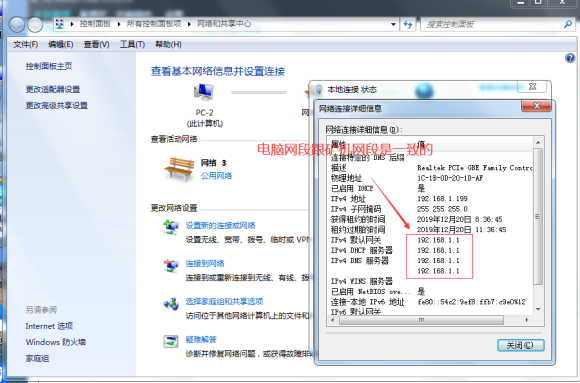Click 连接到网络 link

point(205,263)
